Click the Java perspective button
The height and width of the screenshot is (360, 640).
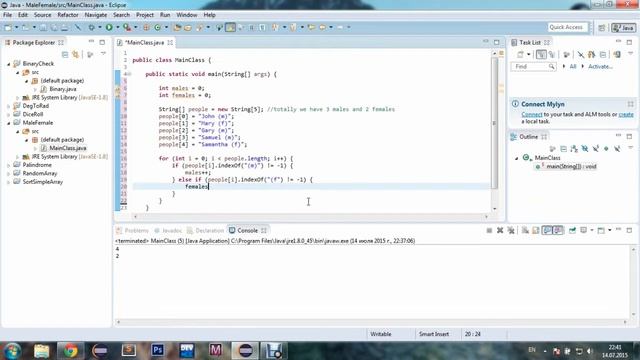tap(623, 27)
